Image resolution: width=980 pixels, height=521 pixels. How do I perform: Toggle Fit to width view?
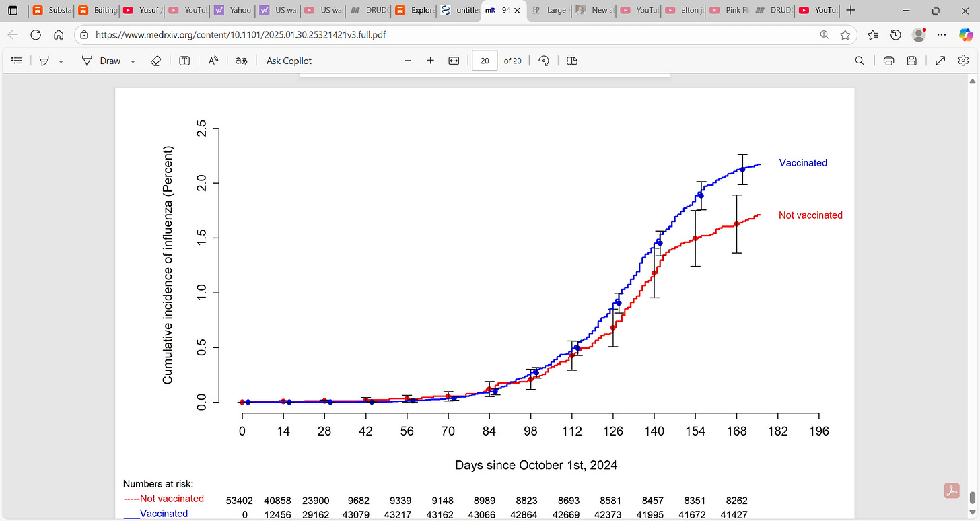pyautogui.click(x=454, y=61)
